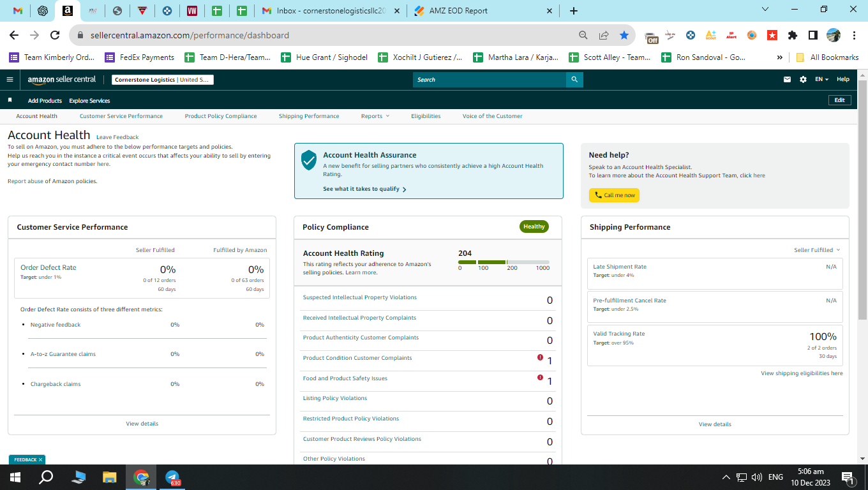Click the bookmark flag icon beside Add Products
Viewport: 868px width, 490px height.
[10, 100]
